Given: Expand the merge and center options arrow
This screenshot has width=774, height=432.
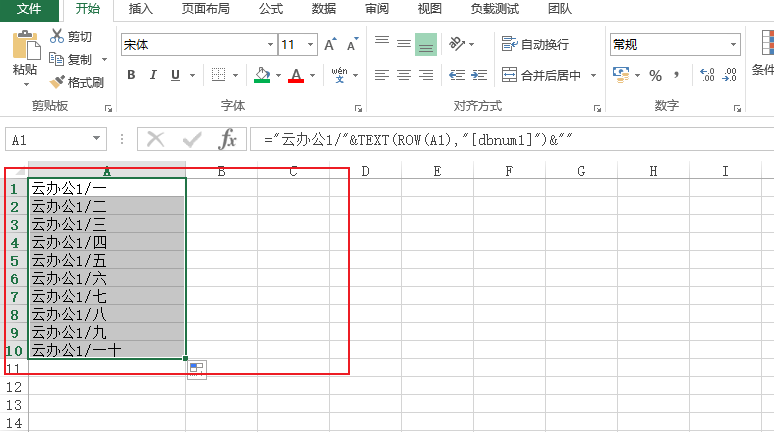Looking at the screenshot, I should tap(593, 76).
